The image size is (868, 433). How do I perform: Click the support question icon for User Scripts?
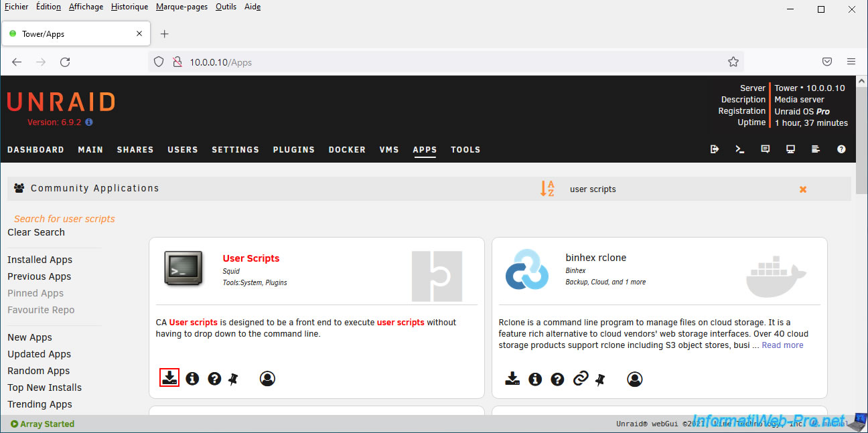click(x=214, y=379)
